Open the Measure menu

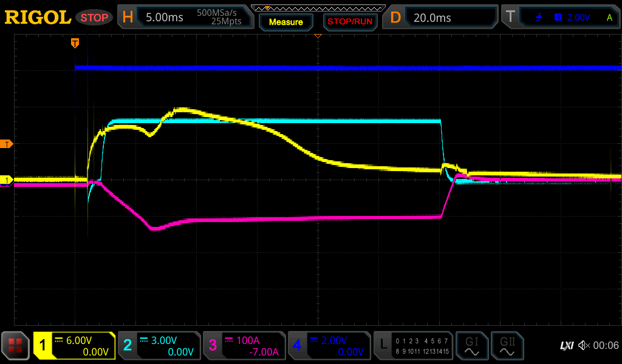point(285,22)
